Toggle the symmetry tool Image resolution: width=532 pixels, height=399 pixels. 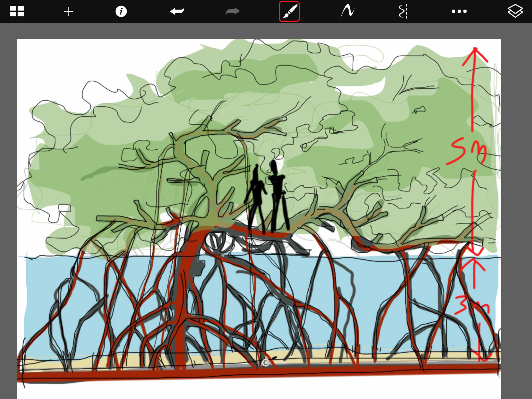pyautogui.click(x=403, y=11)
